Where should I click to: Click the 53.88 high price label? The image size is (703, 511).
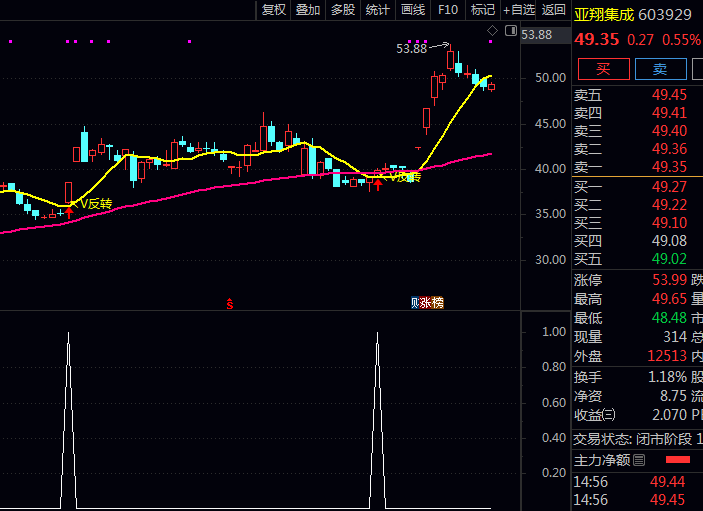point(412,48)
